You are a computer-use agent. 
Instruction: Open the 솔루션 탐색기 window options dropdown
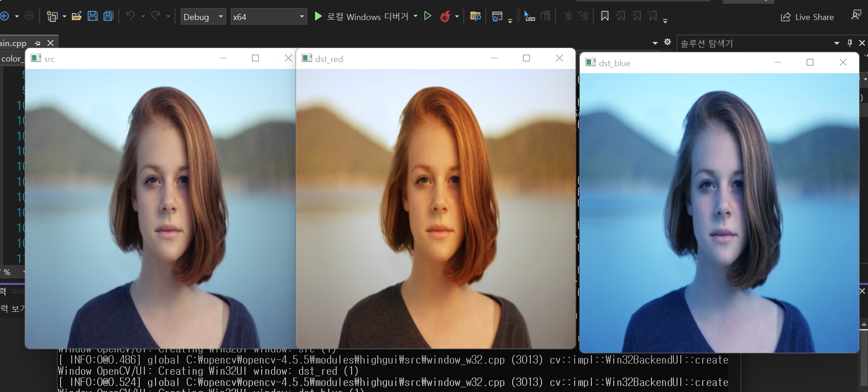[836, 43]
